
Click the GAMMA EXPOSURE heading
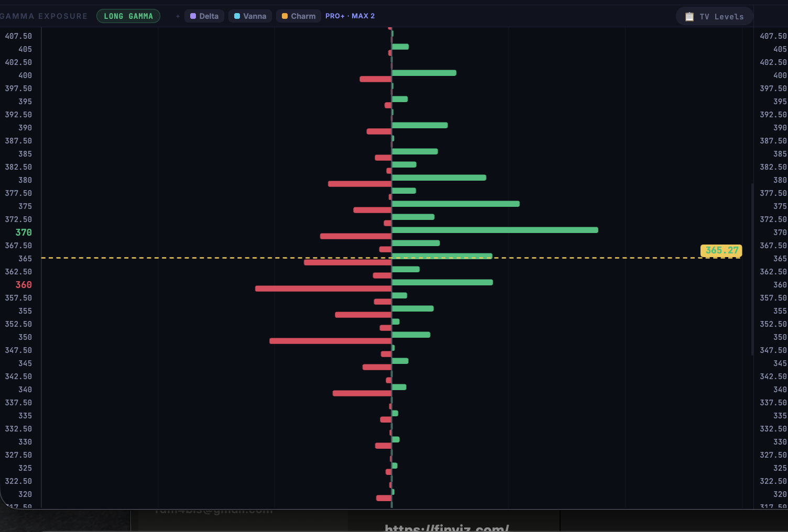[x=43, y=16]
